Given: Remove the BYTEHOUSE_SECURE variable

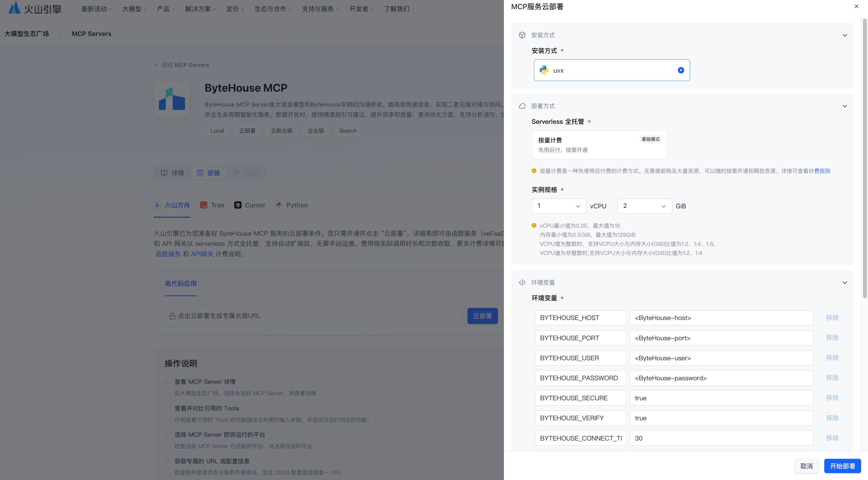Looking at the screenshot, I should 832,398.
